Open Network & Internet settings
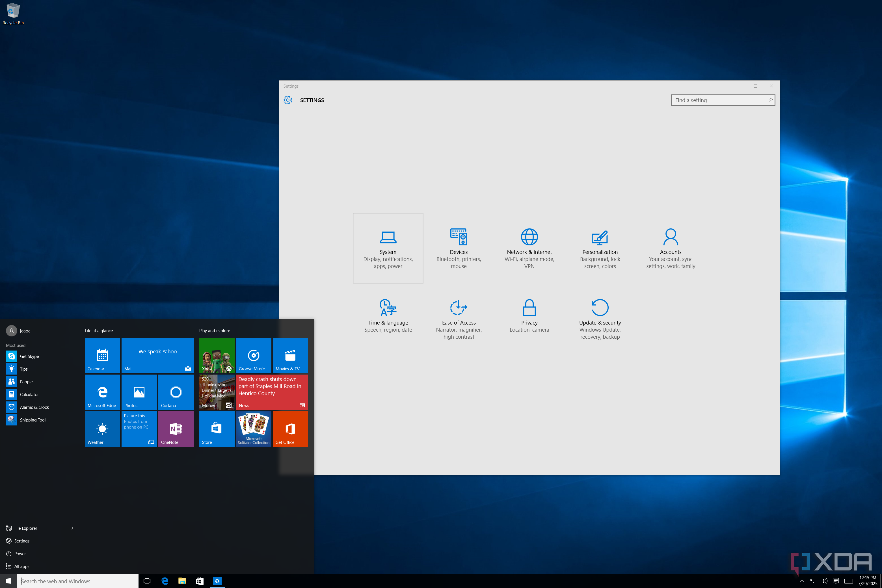Image resolution: width=882 pixels, height=588 pixels. tap(529, 248)
